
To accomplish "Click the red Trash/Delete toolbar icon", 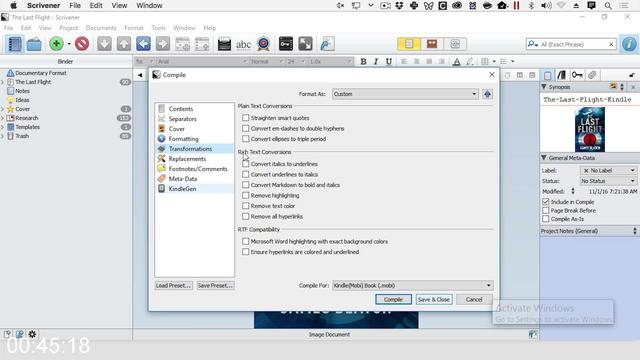I will 82,44.
